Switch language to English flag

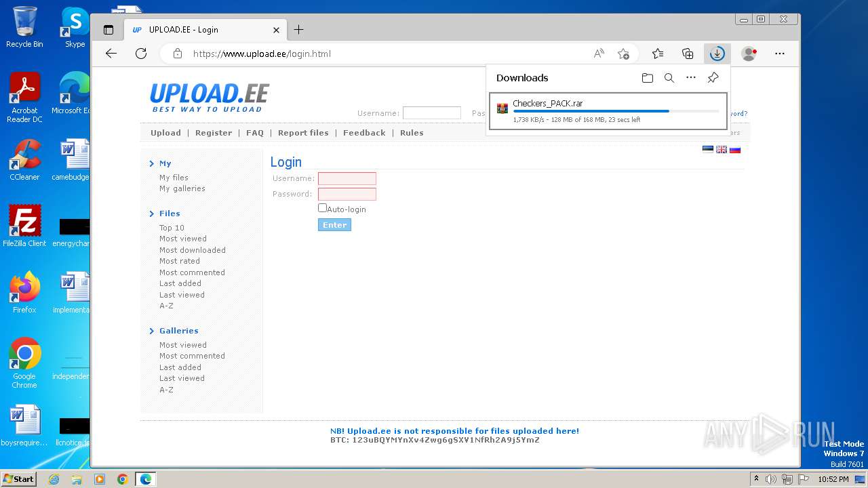click(722, 150)
